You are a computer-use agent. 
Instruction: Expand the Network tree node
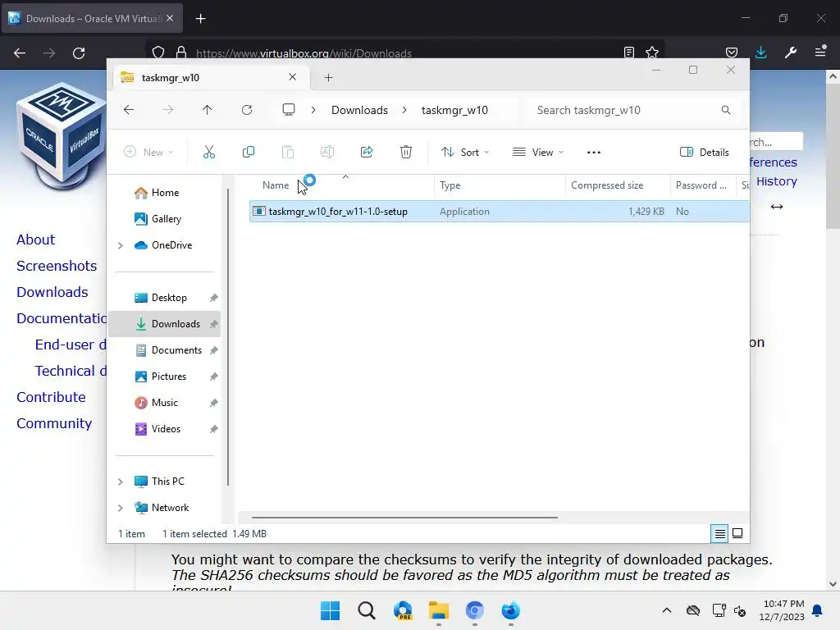[121, 508]
